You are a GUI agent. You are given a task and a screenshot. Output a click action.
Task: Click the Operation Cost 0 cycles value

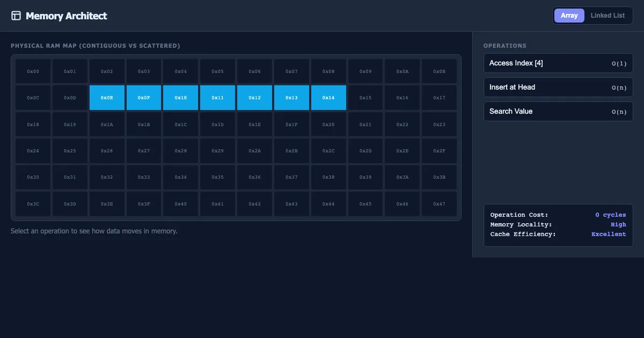click(x=611, y=215)
